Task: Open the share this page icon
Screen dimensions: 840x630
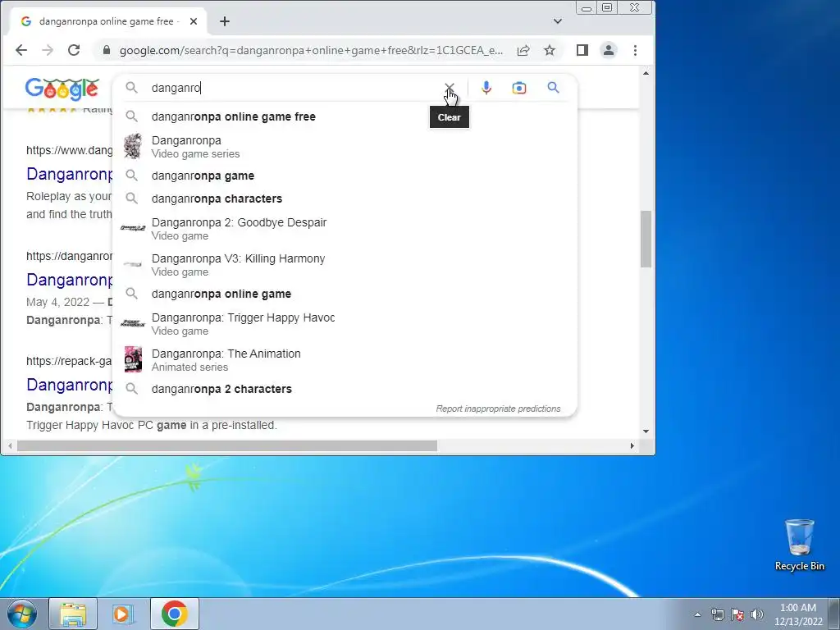Action: [523, 50]
